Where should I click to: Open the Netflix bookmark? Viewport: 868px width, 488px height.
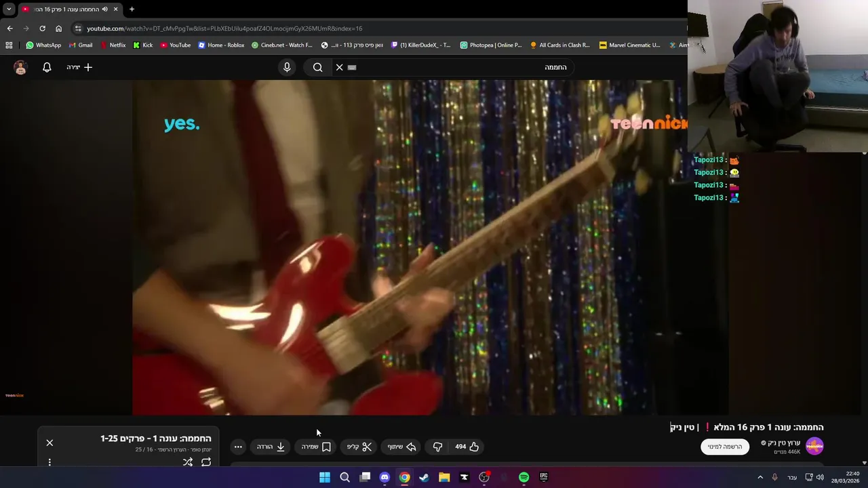113,45
